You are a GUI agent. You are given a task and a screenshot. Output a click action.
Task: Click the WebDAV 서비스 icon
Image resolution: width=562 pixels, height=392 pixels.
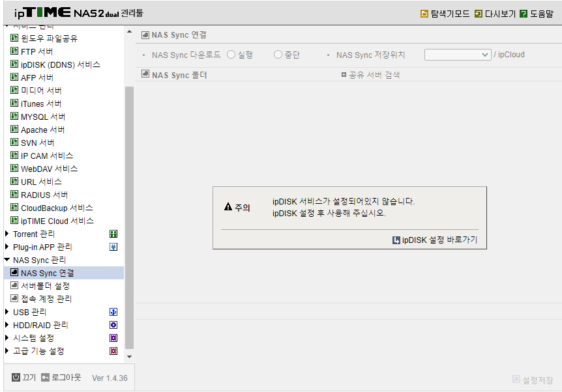click(x=14, y=168)
